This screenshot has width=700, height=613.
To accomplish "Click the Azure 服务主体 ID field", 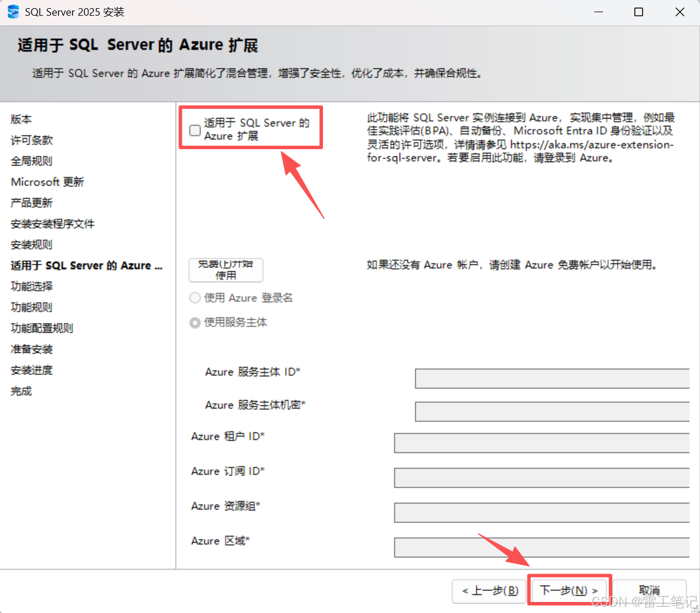I will click(x=552, y=378).
